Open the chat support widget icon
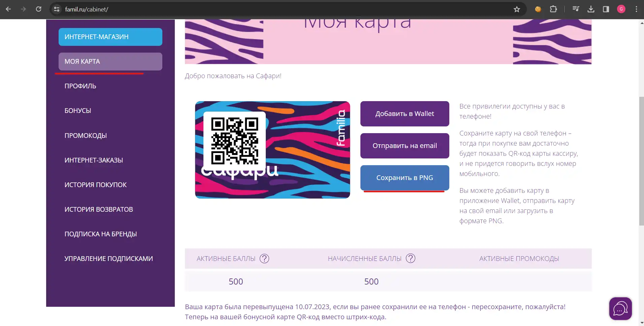The image size is (644, 326). click(620, 308)
